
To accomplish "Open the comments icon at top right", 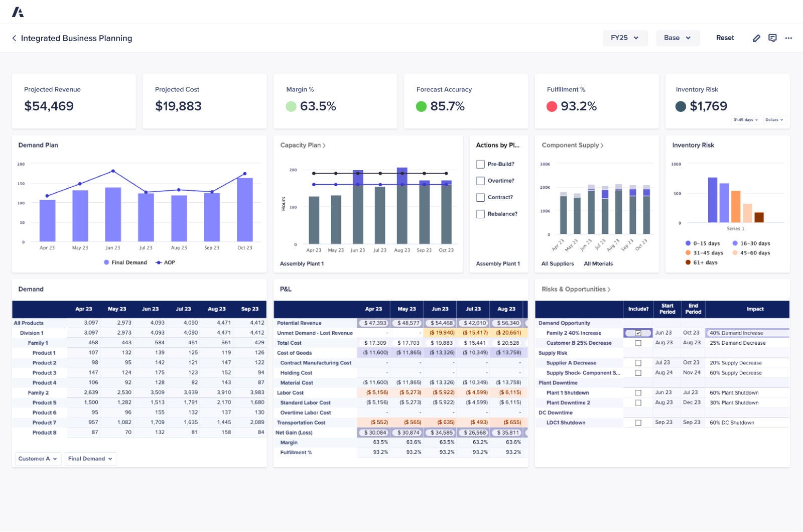I will tap(772, 38).
